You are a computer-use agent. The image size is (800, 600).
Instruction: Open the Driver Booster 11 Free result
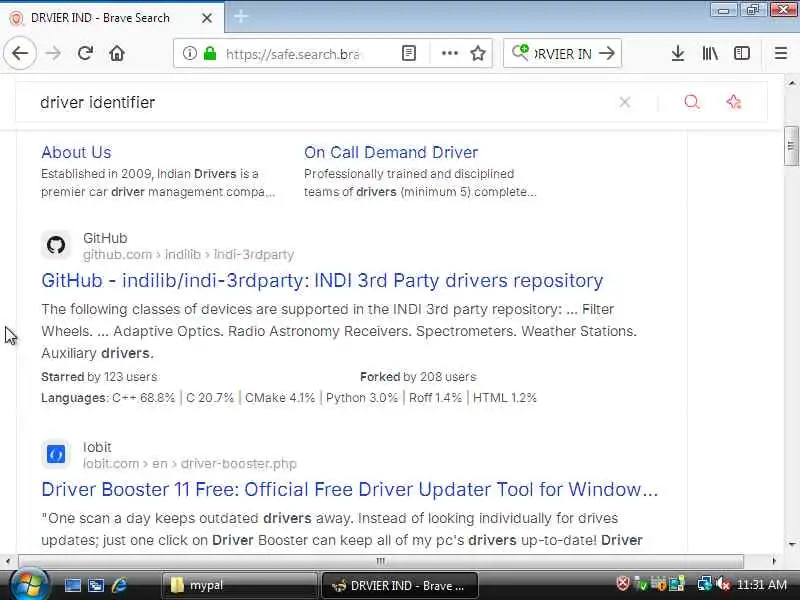click(349, 489)
